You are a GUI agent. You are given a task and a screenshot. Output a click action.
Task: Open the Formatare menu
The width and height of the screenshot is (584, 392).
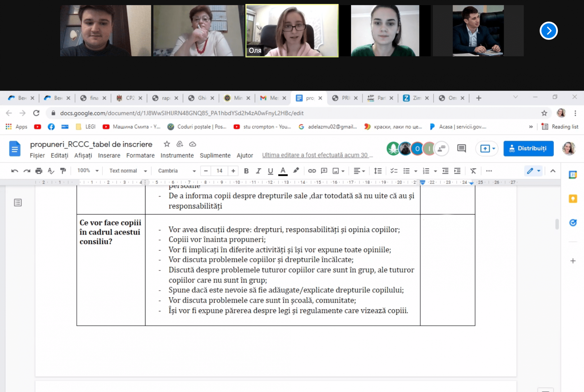click(x=140, y=155)
